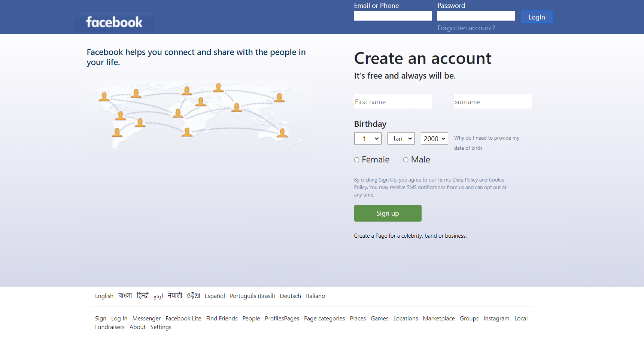Select the Male radio button

406,159
